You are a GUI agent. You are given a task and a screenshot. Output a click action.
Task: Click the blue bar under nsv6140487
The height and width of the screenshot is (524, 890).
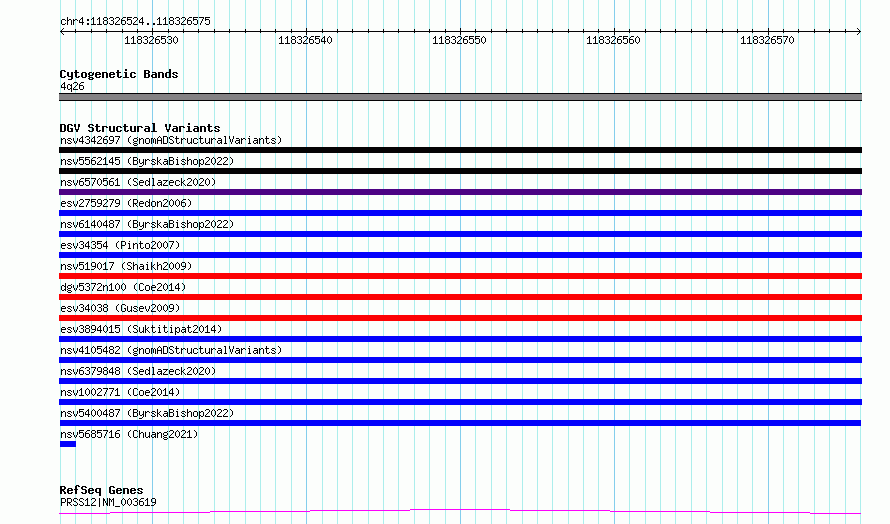pyautogui.click(x=460, y=234)
